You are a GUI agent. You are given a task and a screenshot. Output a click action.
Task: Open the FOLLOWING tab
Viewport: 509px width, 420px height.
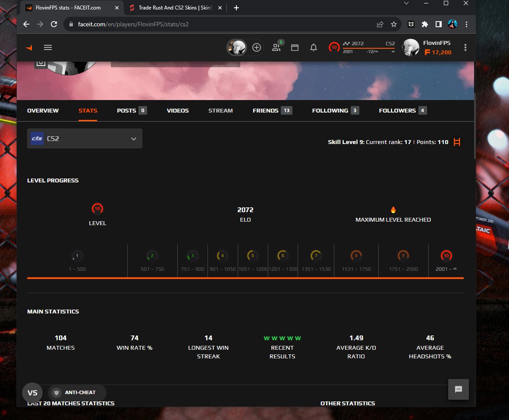(x=335, y=111)
